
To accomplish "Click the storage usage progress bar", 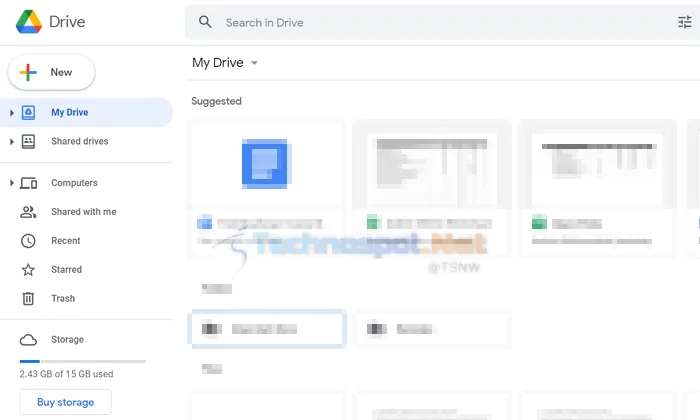I will click(83, 361).
